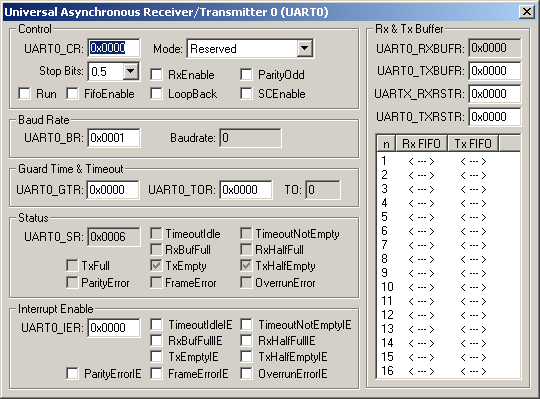Viewport: 540px width, 399px height.
Task: Toggle the ParityError status checkbox
Action: coord(72,283)
